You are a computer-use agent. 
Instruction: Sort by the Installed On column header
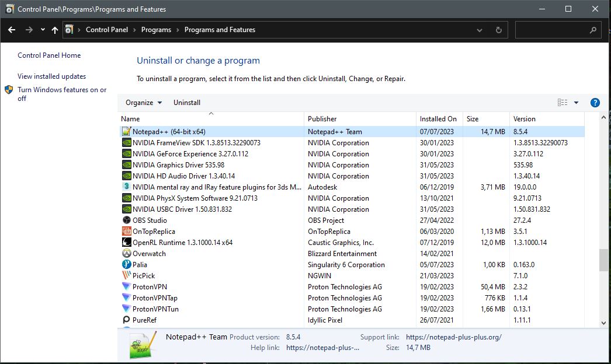tap(439, 119)
